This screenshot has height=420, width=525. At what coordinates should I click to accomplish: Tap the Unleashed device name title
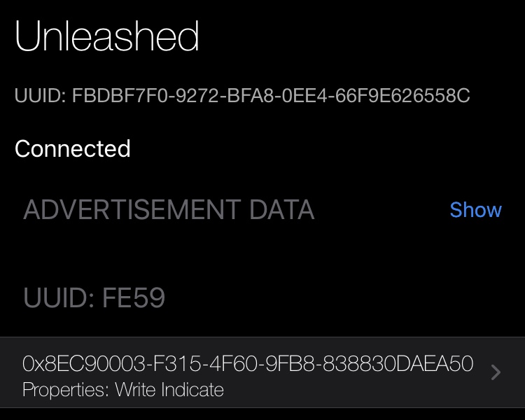(107, 36)
